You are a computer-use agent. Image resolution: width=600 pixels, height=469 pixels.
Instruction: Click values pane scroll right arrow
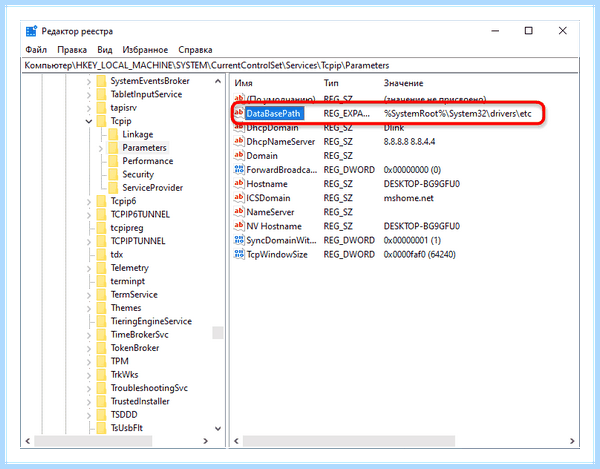(x=572, y=441)
